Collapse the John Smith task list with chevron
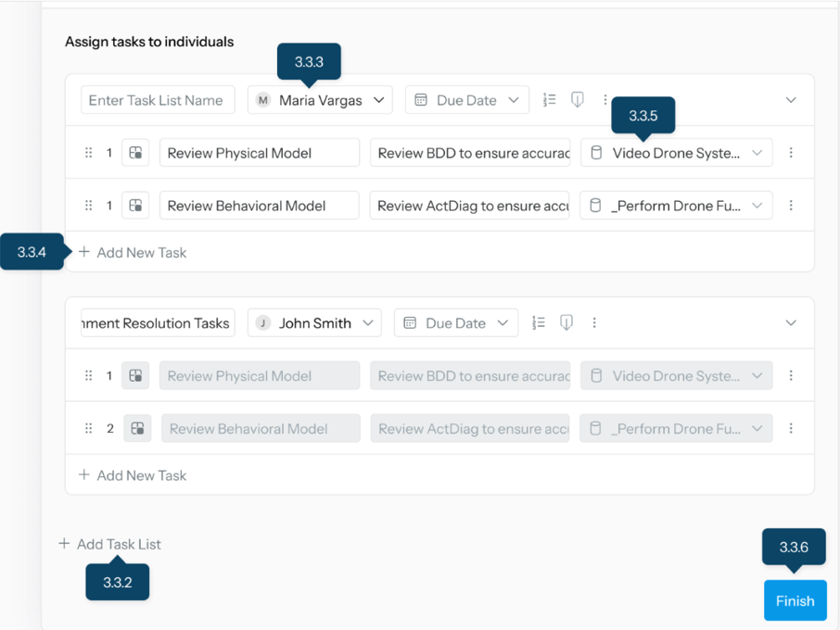This screenshot has height=630, width=840. pos(791,323)
